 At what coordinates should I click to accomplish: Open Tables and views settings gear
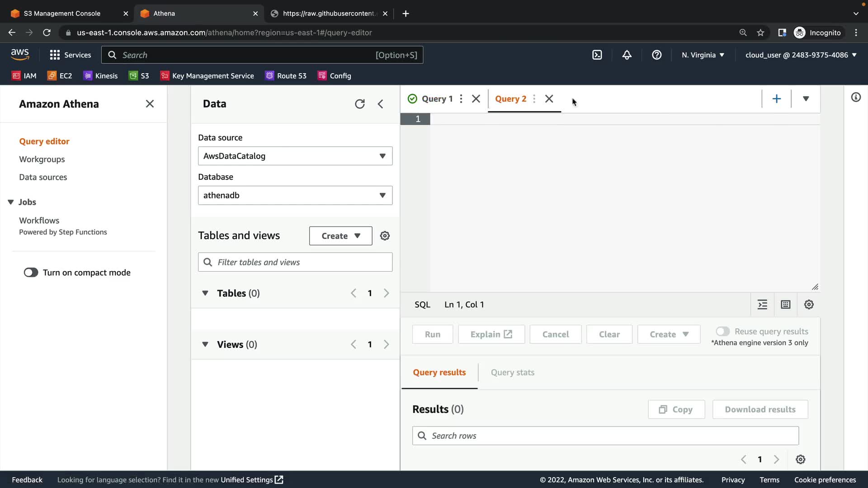pos(385,236)
